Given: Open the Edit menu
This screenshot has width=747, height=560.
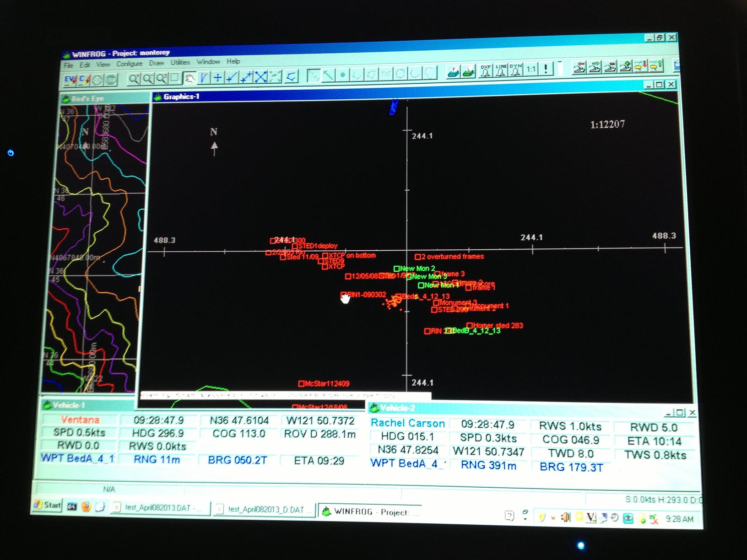Looking at the screenshot, I should 85,65.
